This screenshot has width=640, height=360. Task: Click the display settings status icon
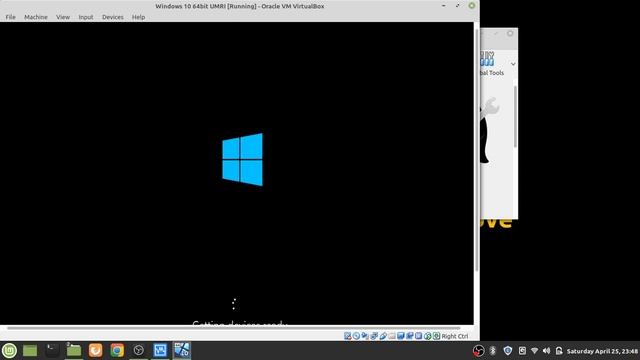click(401, 336)
